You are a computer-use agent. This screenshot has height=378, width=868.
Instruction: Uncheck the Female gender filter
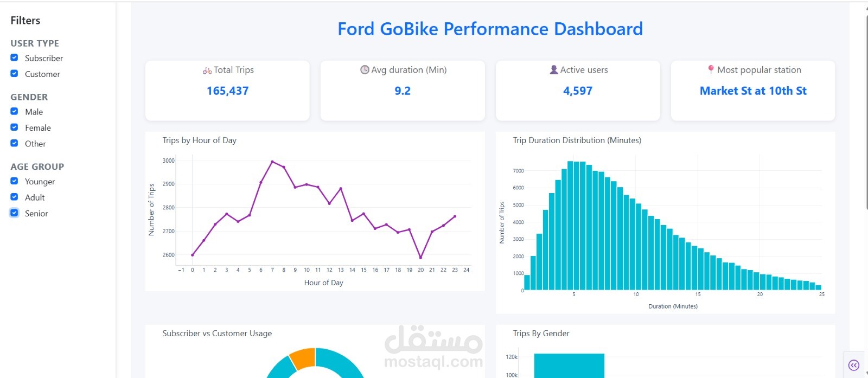coord(14,127)
